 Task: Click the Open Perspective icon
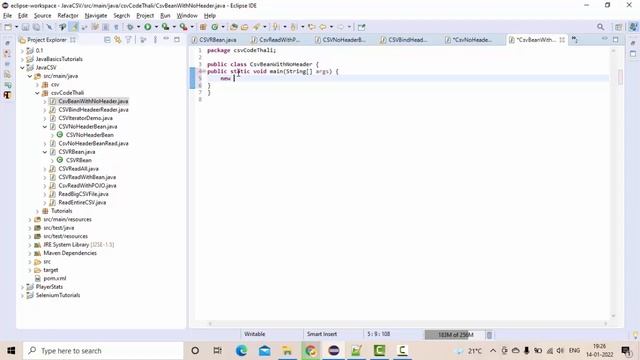pos(619,27)
